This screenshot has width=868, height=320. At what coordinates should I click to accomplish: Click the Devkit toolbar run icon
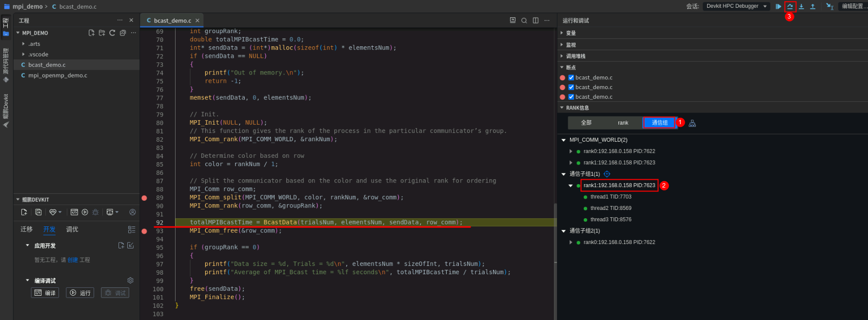point(85,212)
